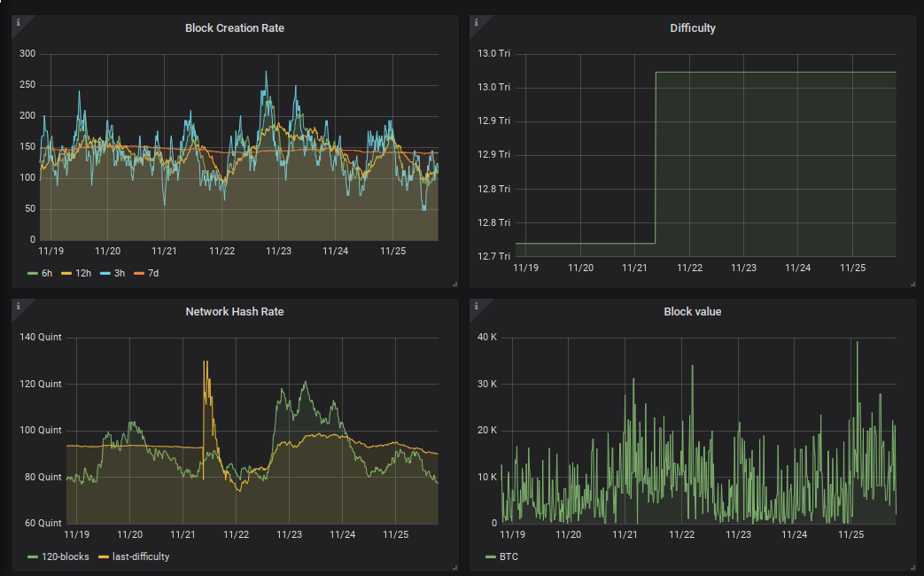Open the Block value title menu
The width and height of the screenshot is (924, 576).
click(693, 311)
